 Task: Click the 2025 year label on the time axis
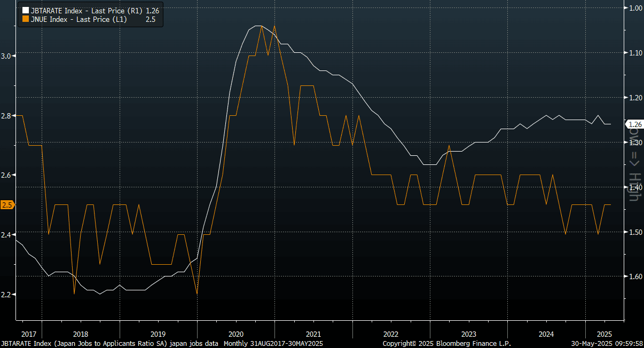coord(606,333)
